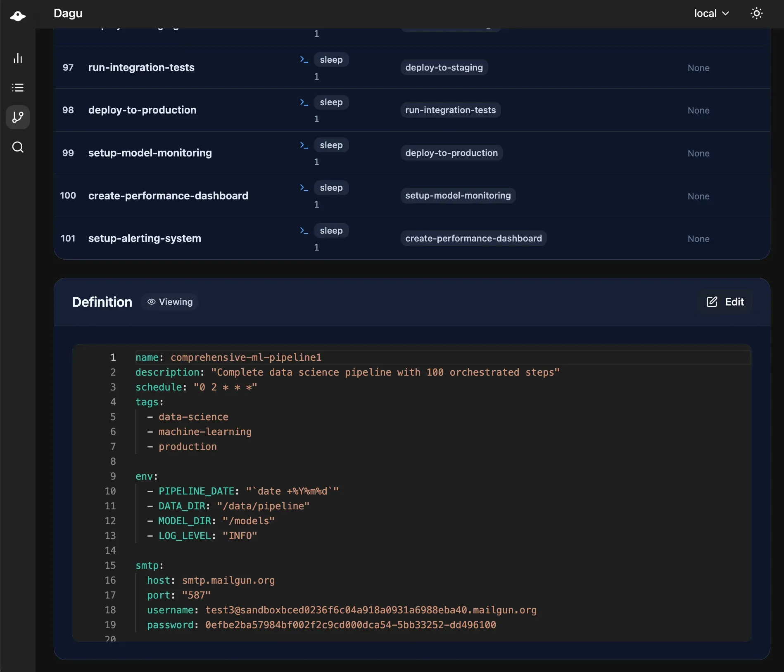Click the machine-learning tag line

click(200, 432)
